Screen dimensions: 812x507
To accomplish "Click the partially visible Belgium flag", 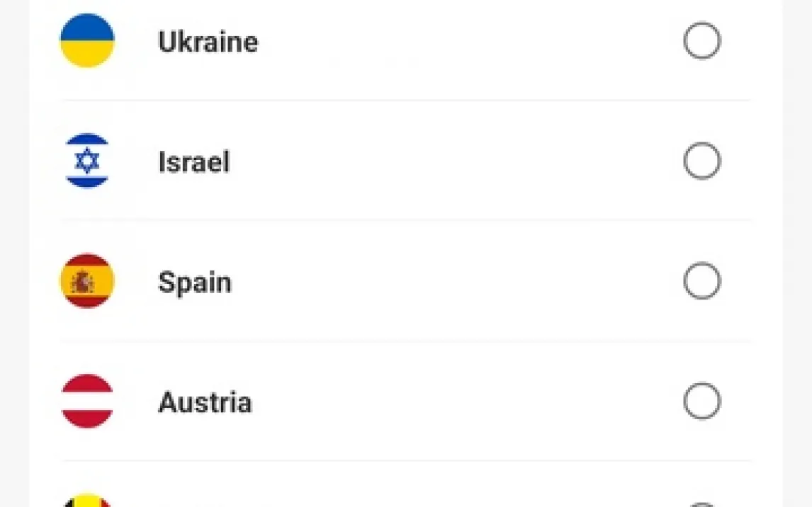I will (x=86, y=501).
